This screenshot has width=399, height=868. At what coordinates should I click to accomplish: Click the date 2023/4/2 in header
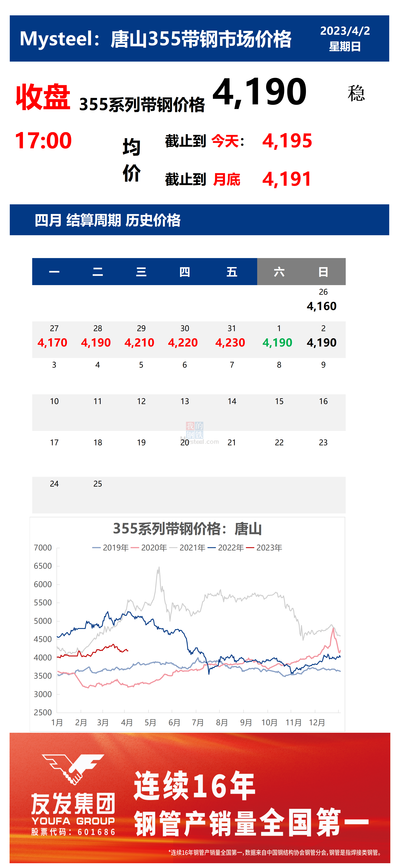pos(345,31)
